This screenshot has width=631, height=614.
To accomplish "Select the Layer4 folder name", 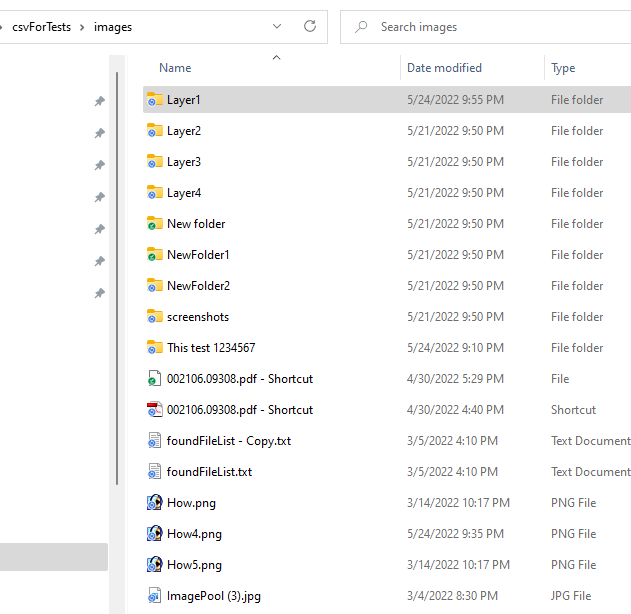I will (x=184, y=193).
